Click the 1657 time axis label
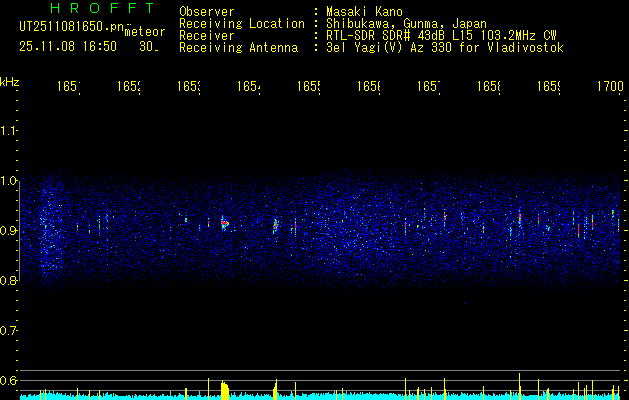 tap(429, 86)
